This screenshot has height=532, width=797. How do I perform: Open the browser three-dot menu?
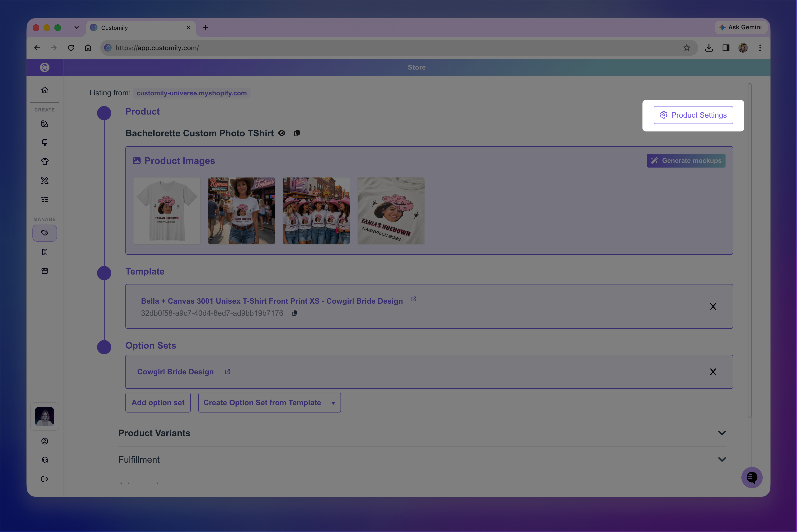pyautogui.click(x=760, y=48)
